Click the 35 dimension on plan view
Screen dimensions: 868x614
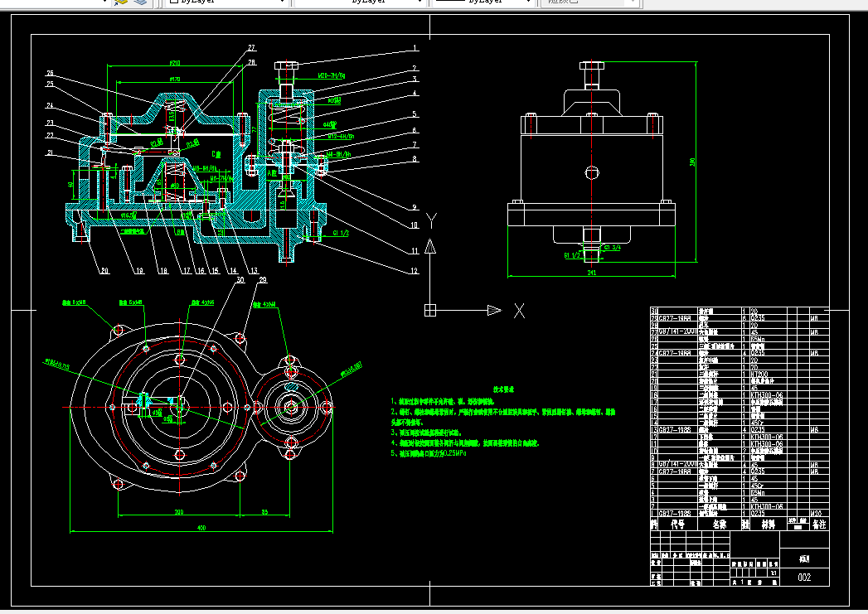(264, 512)
